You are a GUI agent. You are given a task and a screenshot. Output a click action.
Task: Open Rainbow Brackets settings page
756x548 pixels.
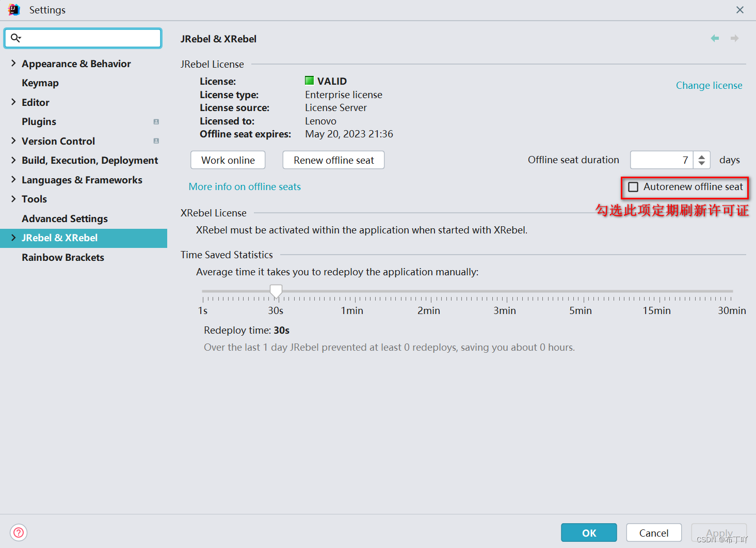pyautogui.click(x=63, y=257)
